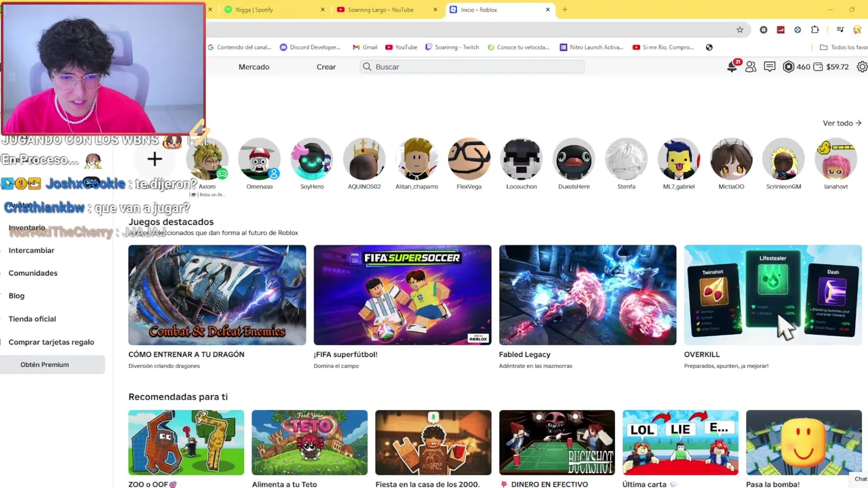
Task: Open Stenfa's friend avatar
Action: click(627, 160)
